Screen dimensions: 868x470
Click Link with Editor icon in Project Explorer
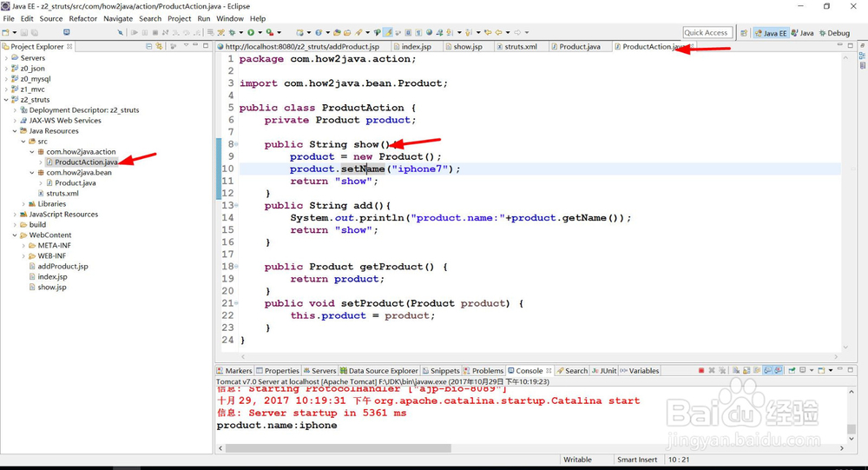[159, 46]
